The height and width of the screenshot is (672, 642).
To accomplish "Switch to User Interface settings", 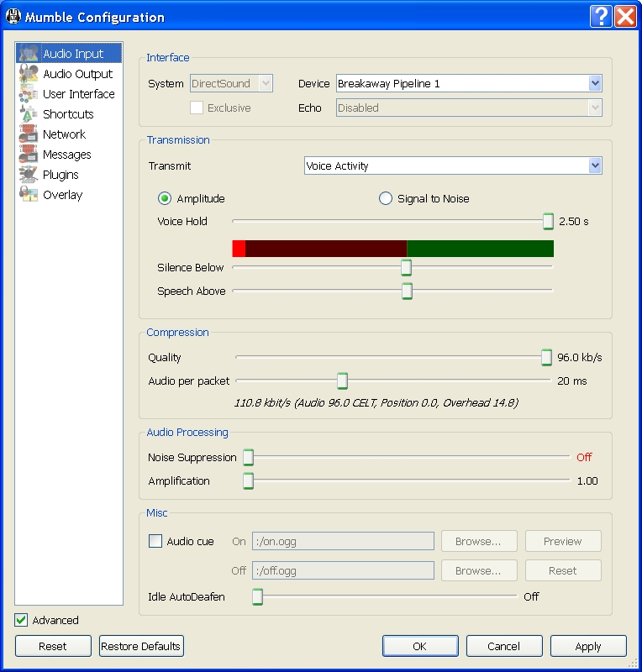I will pyautogui.click(x=69, y=94).
